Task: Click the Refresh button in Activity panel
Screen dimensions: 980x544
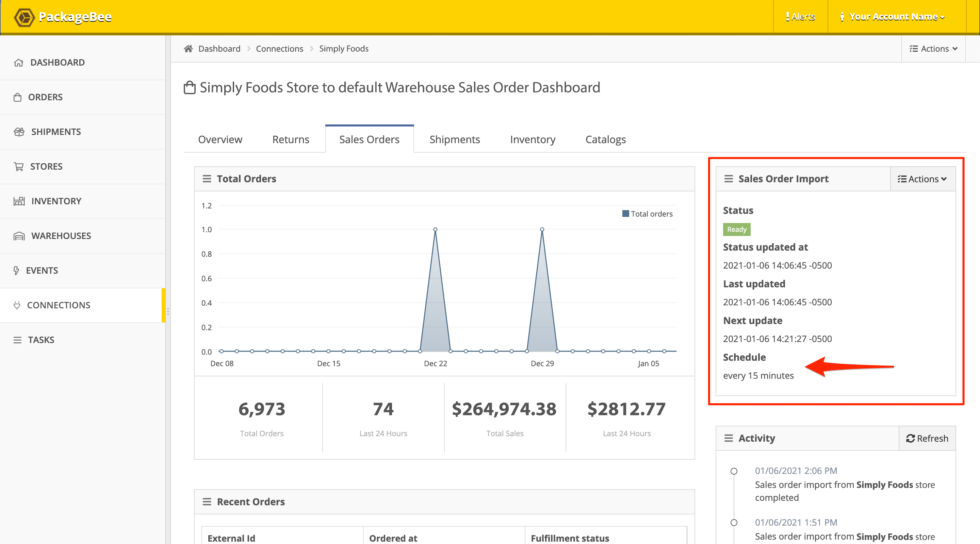Action: (x=927, y=438)
